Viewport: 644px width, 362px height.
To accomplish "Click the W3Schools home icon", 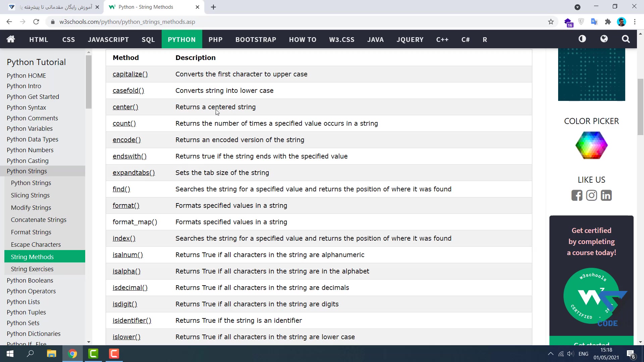I will click(11, 39).
